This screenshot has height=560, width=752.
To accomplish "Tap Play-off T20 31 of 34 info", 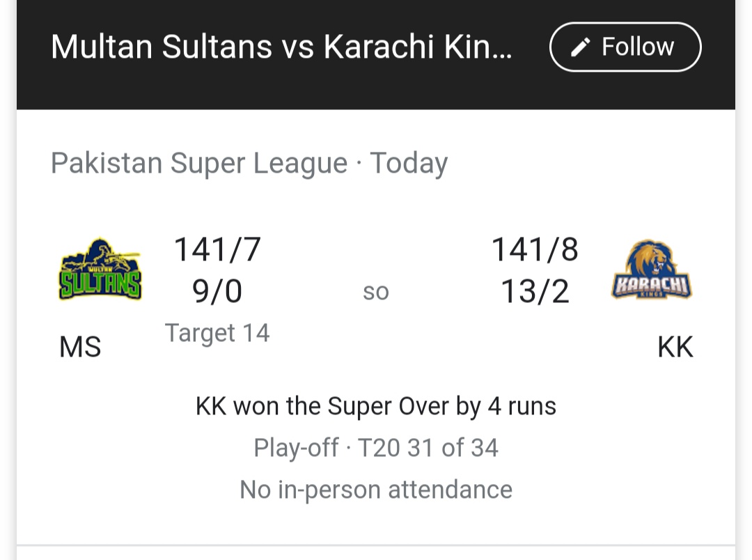I will tap(376, 448).
